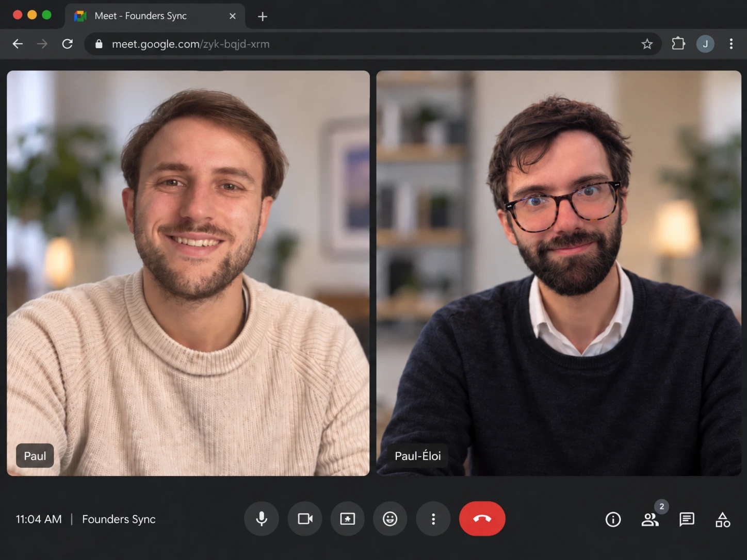Select Paul-Éloi's video tile
The height and width of the screenshot is (560, 747).
coord(559,273)
